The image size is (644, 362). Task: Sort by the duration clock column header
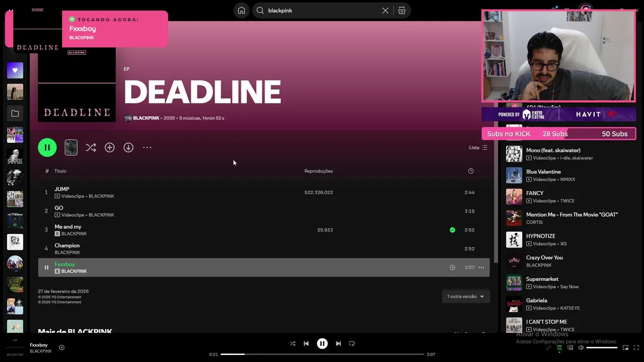(x=471, y=171)
